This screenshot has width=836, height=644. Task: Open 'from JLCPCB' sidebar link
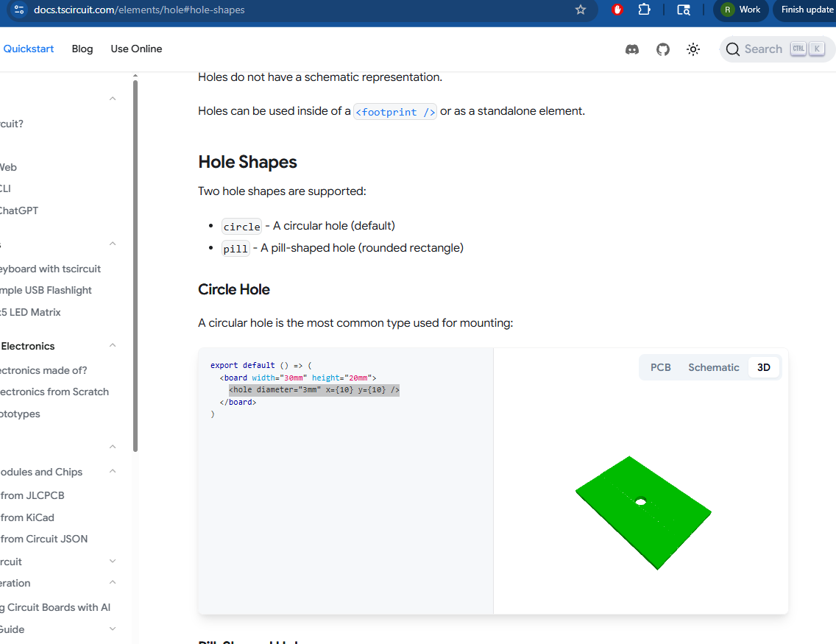pos(32,495)
